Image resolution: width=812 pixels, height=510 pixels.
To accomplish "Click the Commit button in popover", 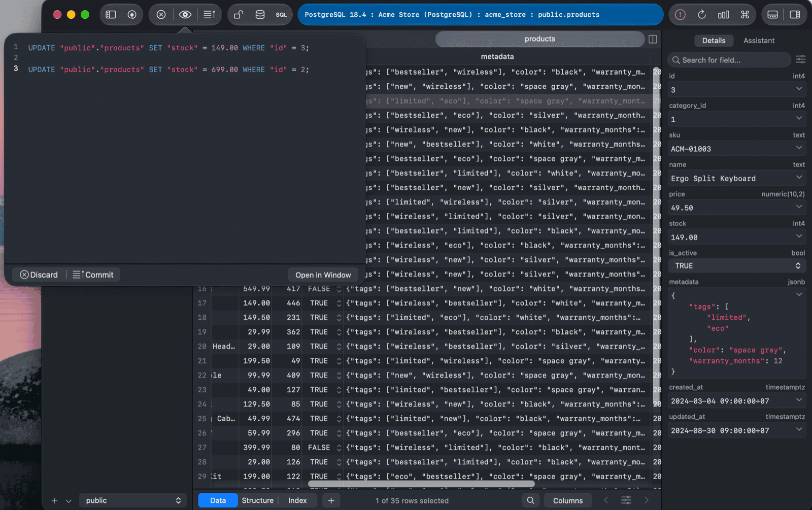I will tap(93, 275).
